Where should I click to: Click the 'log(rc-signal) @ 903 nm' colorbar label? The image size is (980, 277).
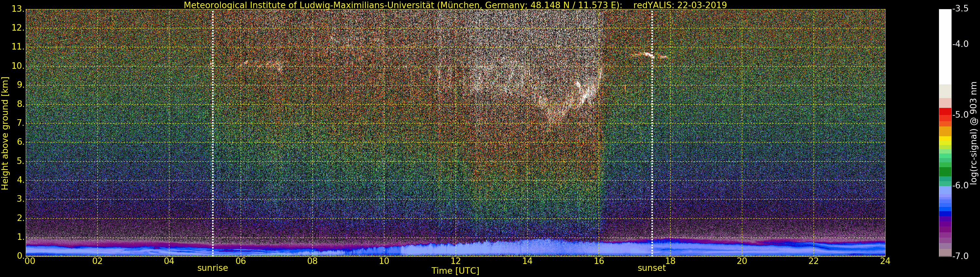pyautogui.click(x=973, y=133)
